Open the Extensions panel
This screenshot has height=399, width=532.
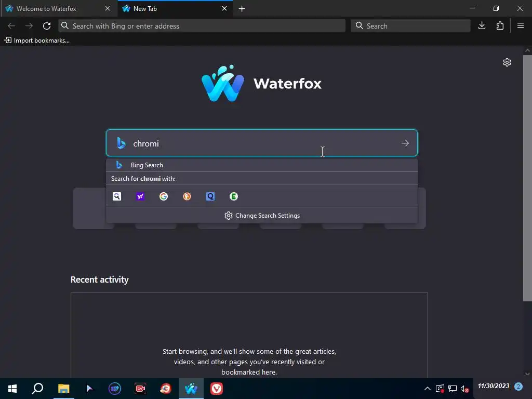(x=500, y=26)
